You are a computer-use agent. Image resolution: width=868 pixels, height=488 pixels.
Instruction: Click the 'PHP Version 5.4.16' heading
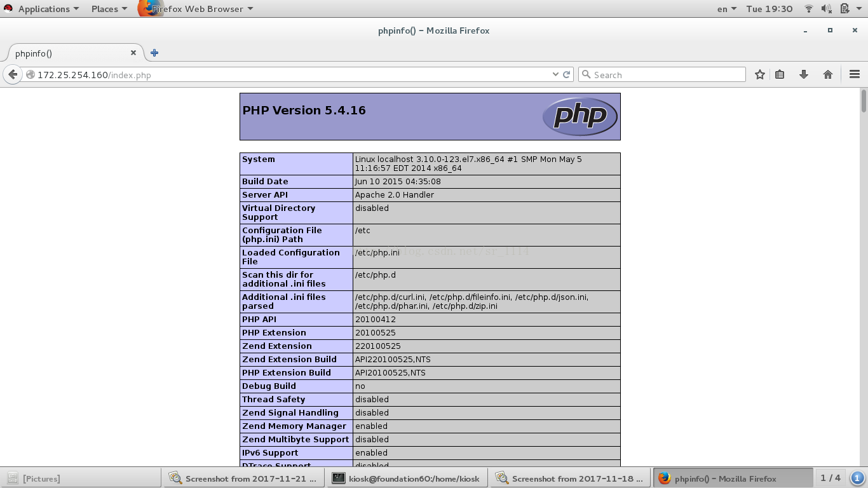click(x=304, y=110)
